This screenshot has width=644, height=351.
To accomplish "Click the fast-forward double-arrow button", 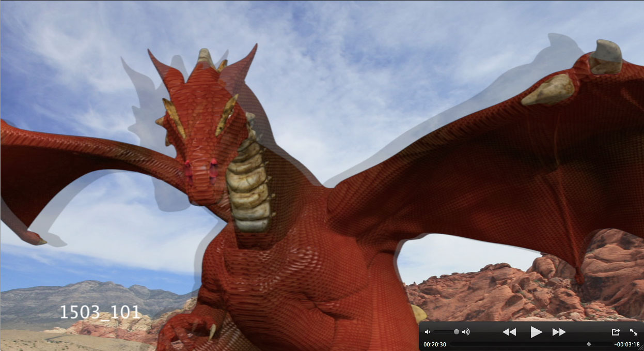I will (559, 332).
